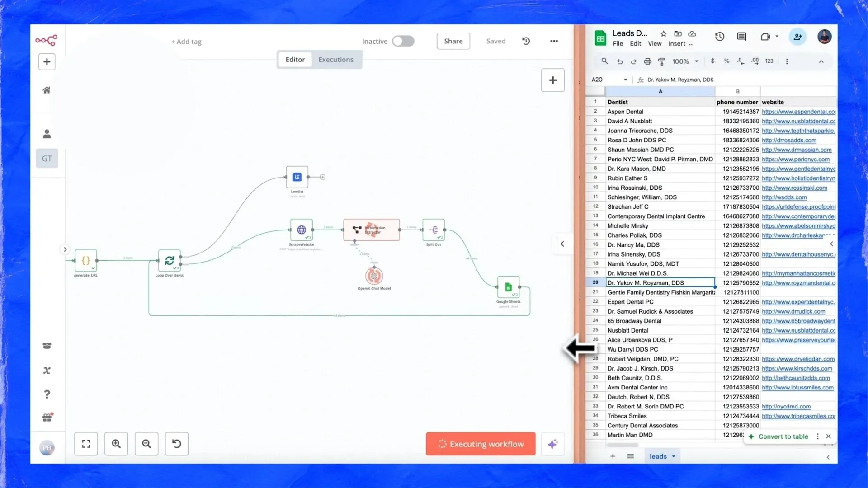Open the Edit menu in Sheets
The image size is (868, 488).
(635, 44)
